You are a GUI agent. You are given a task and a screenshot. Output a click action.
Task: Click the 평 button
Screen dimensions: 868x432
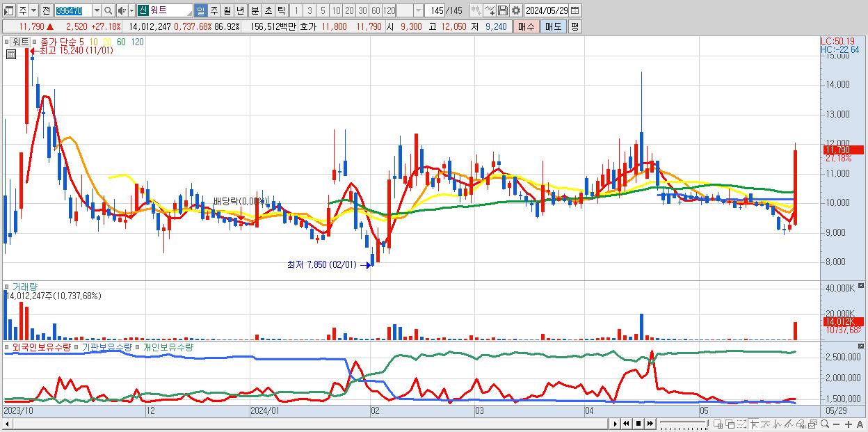(574, 26)
